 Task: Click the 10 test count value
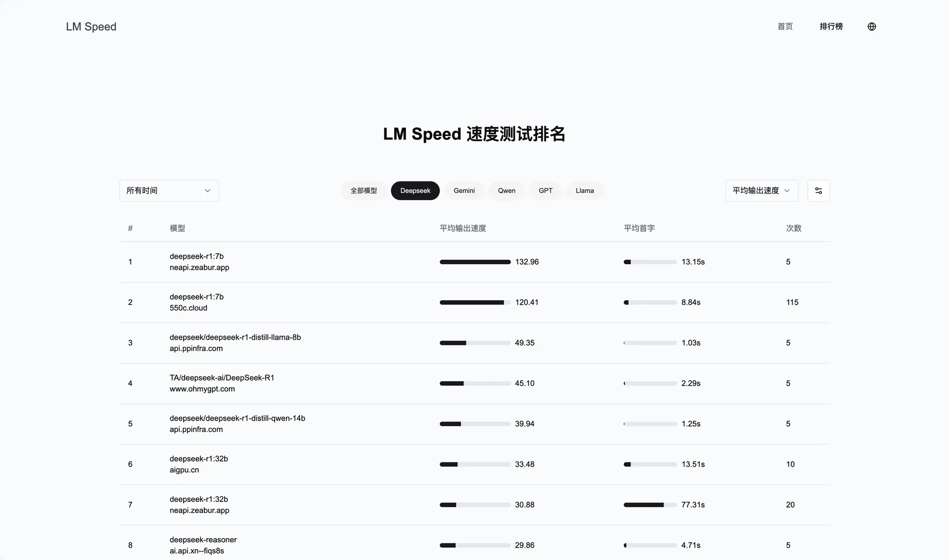[x=790, y=464]
